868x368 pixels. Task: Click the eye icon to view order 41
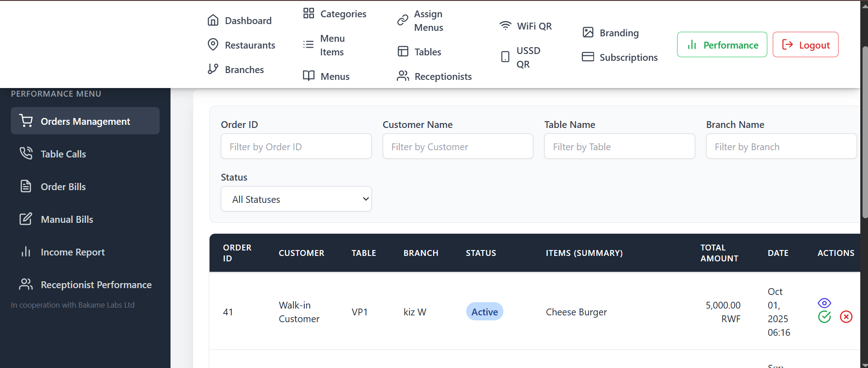pyautogui.click(x=824, y=303)
